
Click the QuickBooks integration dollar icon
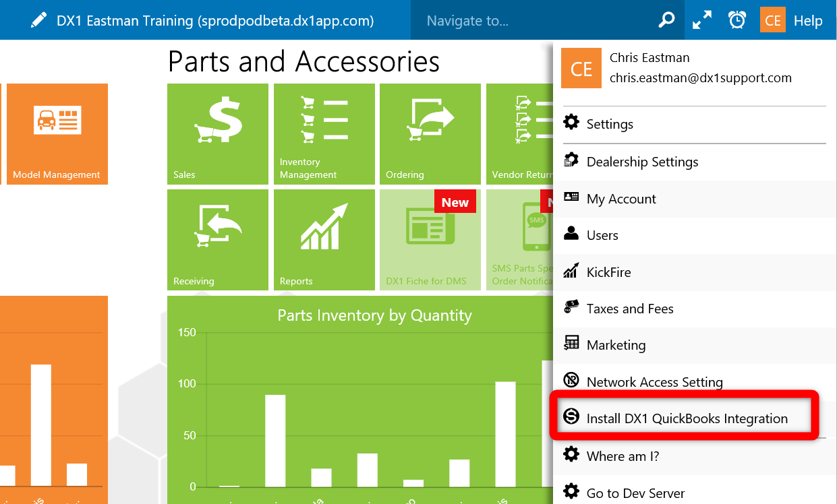tap(571, 417)
